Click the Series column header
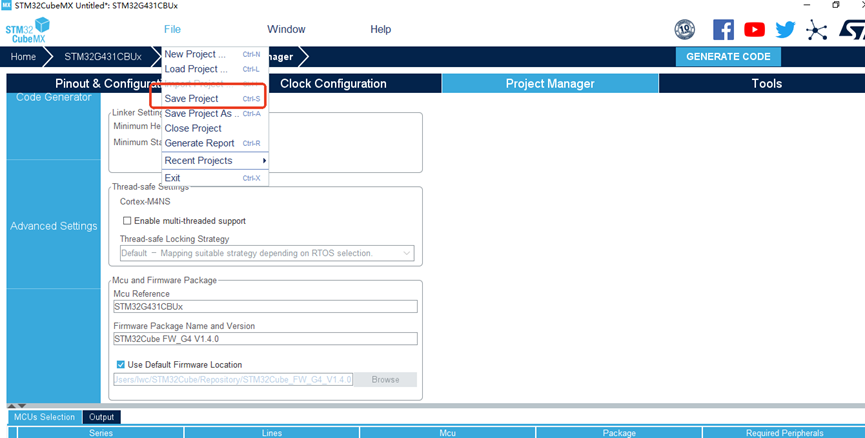The height and width of the screenshot is (438, 865). tap(101, 433)
